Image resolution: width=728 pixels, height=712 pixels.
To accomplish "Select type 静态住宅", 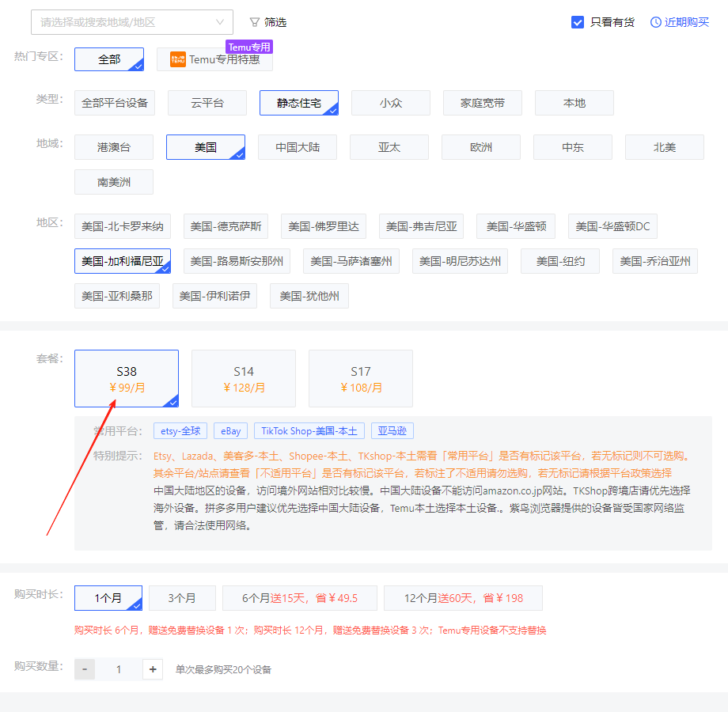I will (299, 103).
